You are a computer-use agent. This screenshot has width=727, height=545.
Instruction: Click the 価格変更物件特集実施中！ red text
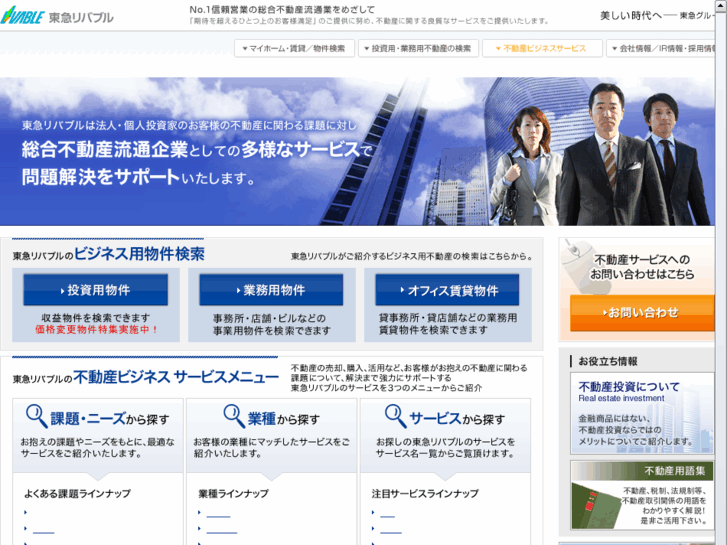pos(97,330)
